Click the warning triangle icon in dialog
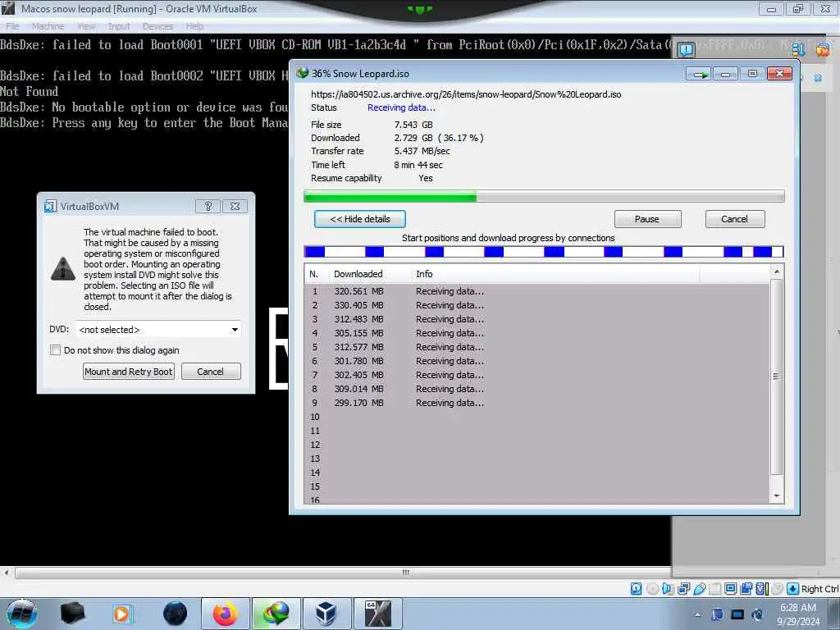 pos(63,269)
